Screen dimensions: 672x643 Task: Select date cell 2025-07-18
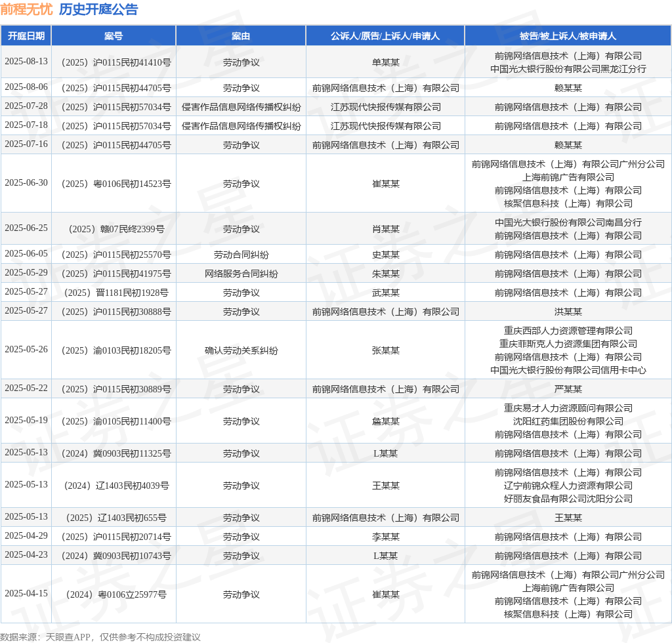26,125
